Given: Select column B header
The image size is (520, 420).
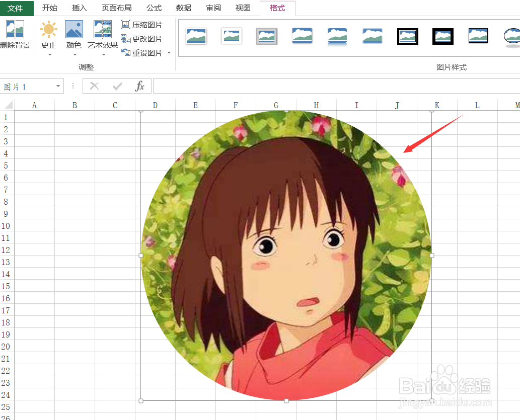Looking at the screenshot, I should [75, 105].
